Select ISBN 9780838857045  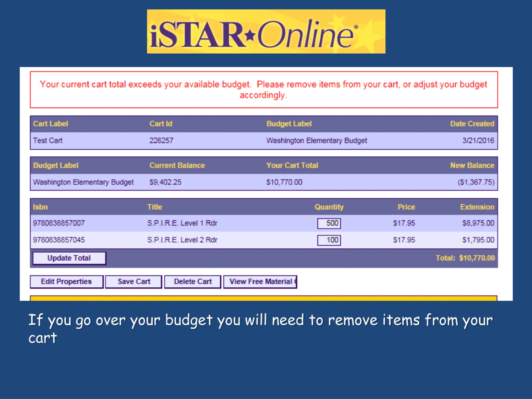point(59,240)
